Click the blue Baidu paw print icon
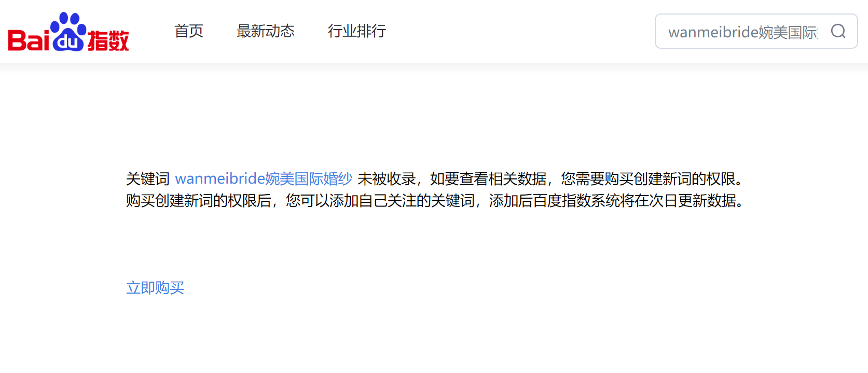This screenshot has height=373, width=868. click(x=68, y=31)
